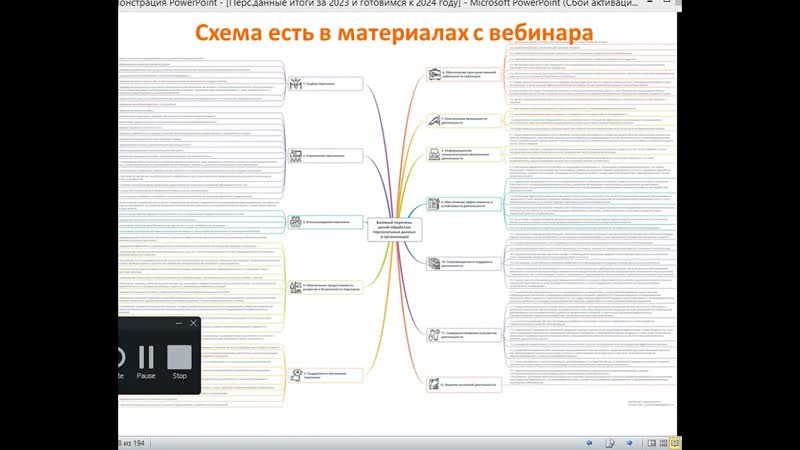Click the icon of mind map node 2

pos(295,156)
